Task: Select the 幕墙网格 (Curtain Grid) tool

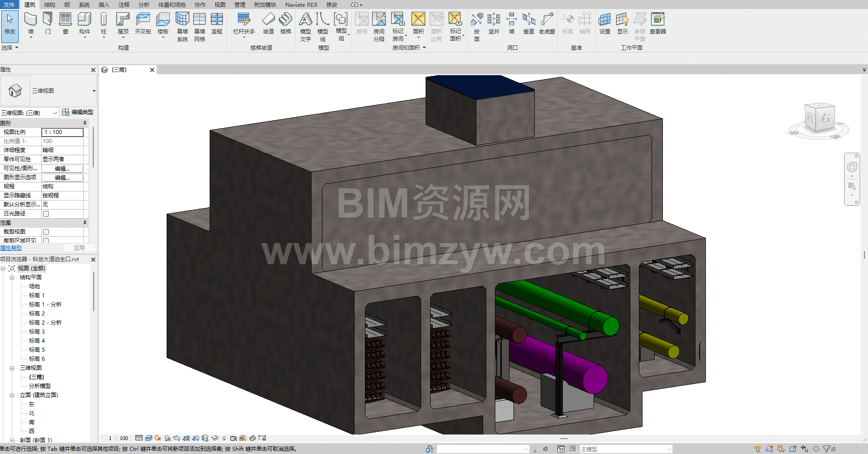Action: tap(200, 27)
